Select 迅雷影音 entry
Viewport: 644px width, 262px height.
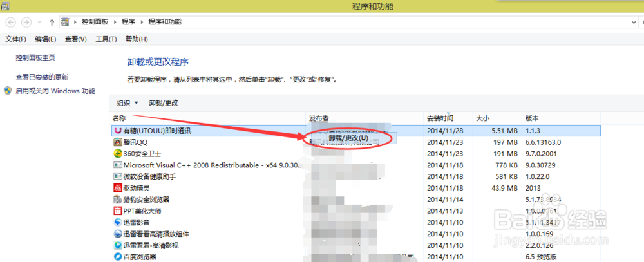pos(137,223)
